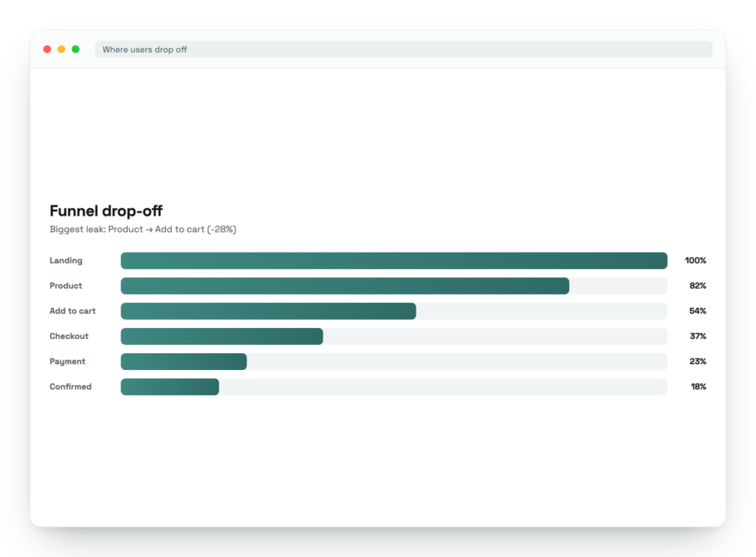Click the Payment funnel bar
The width and height of the screenshot is (756, 557).
[184, 362]
